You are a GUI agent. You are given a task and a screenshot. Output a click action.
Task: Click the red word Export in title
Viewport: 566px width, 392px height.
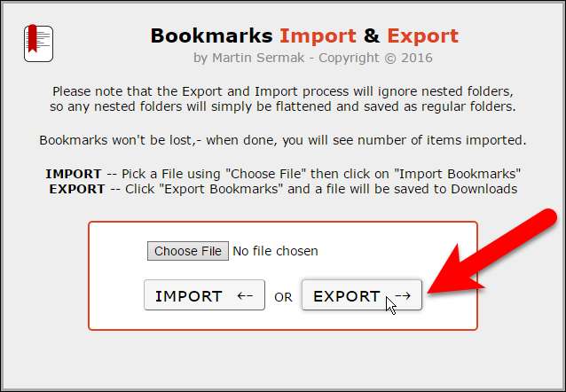tap(422, 35)
